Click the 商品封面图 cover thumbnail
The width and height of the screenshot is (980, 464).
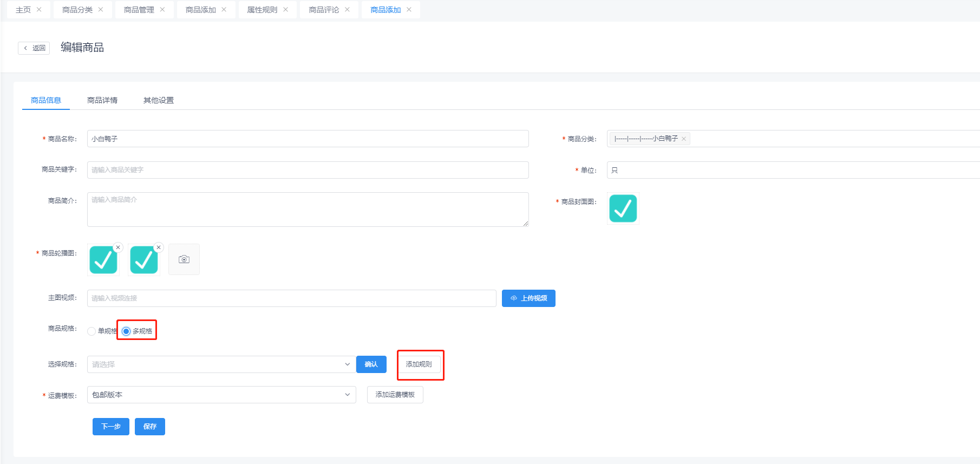click(623, 208)
